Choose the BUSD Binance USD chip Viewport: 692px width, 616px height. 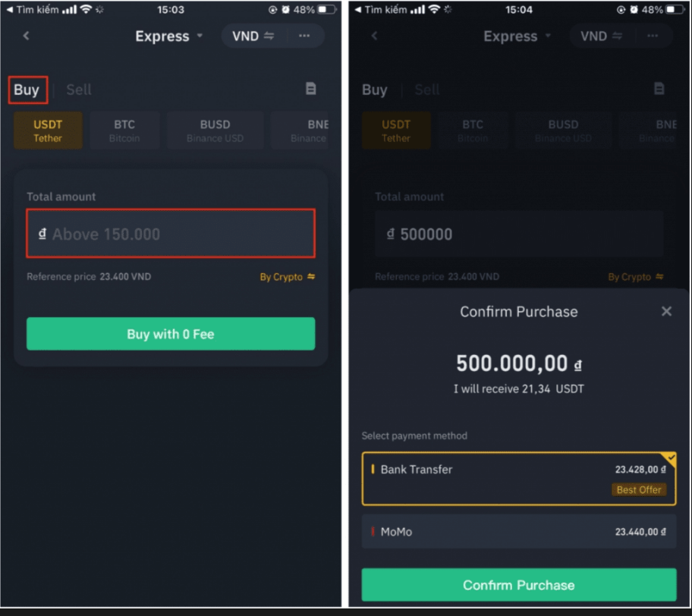click(215, 130)
